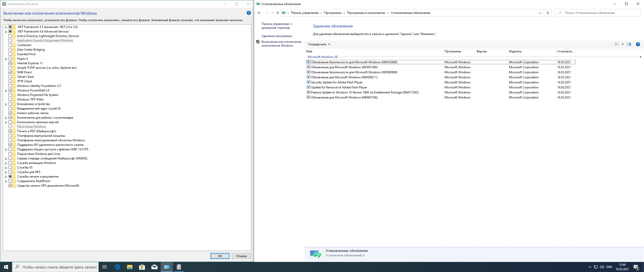The image size is (644, 272).
Task: Expand .NET Framework 4.8 Advanced Services node
Action: (x=6, y=32)
